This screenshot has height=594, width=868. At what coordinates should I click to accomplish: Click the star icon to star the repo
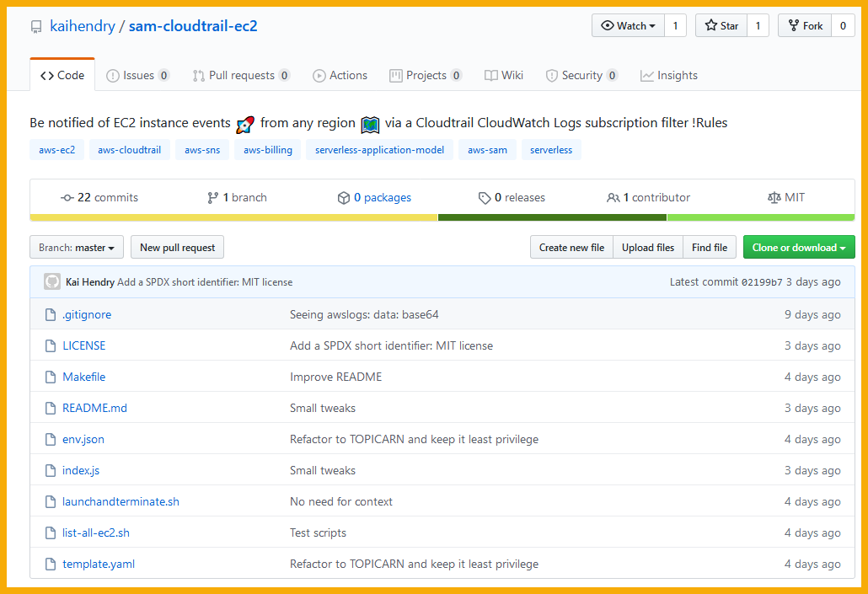[x=710, y=25]
